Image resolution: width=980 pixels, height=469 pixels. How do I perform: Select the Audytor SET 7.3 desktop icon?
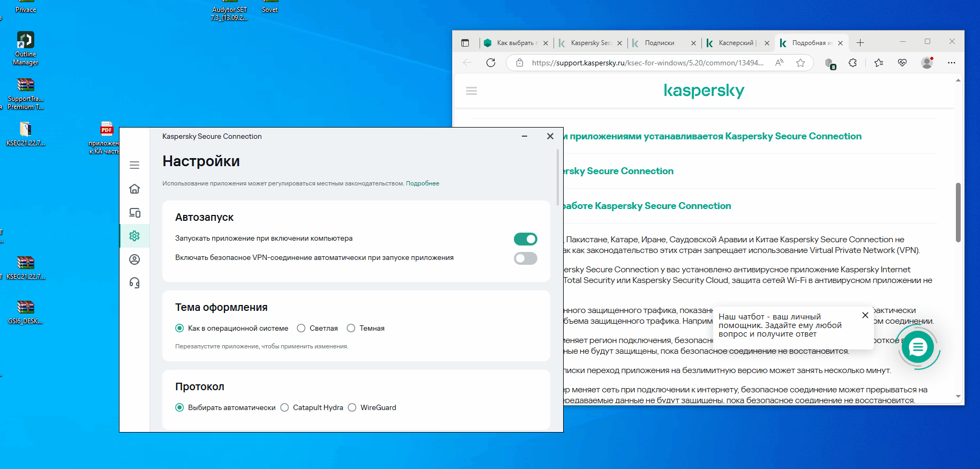[x=229, y=11]
